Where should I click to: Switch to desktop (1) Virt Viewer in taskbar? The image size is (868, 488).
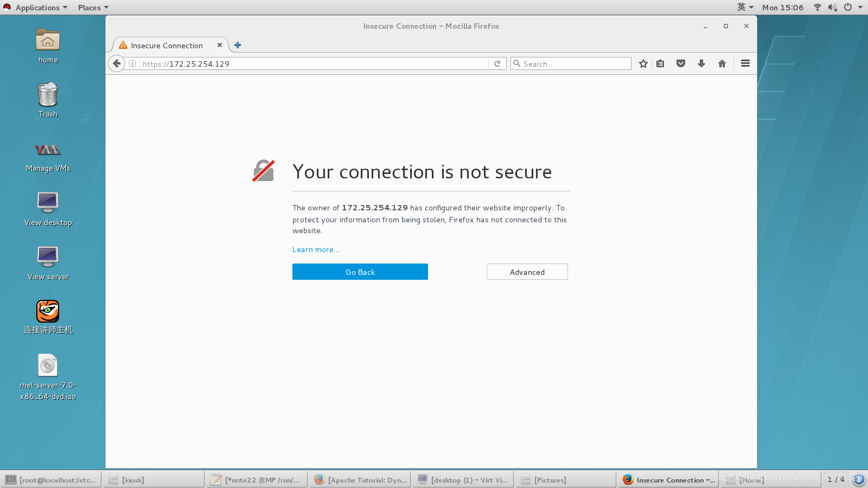(463, 479)
